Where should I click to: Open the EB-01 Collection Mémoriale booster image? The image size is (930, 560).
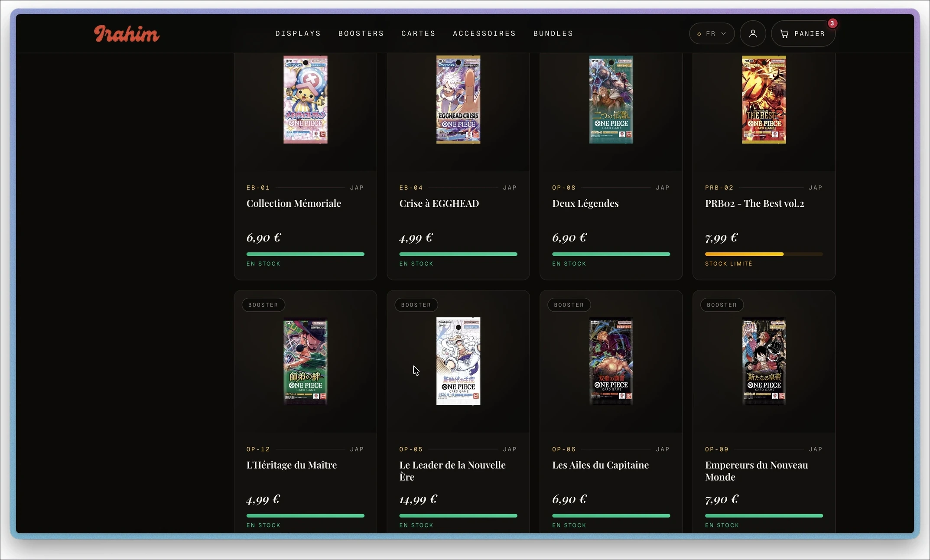click(x=306, y=100)
